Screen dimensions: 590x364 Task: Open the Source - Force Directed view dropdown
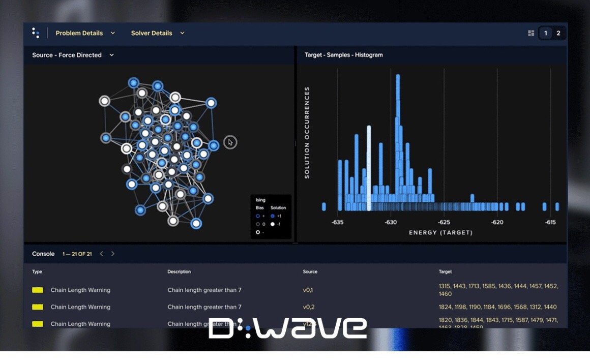coord(73,55)
